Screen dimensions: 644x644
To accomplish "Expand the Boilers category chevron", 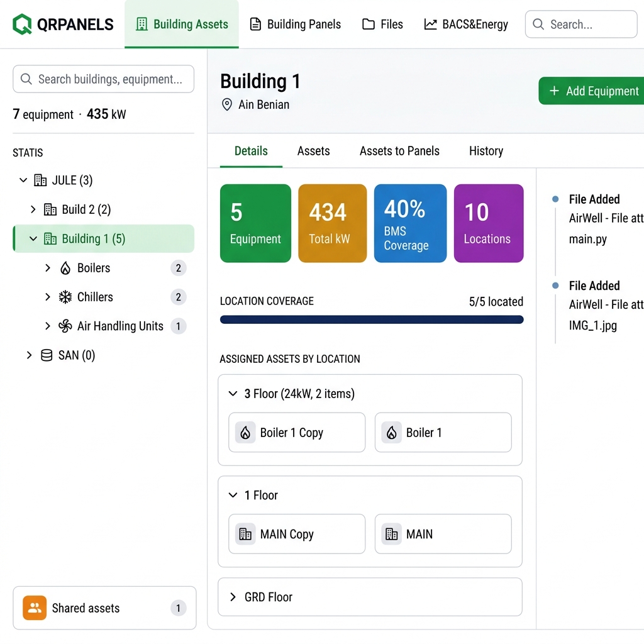I will point(48,268).
